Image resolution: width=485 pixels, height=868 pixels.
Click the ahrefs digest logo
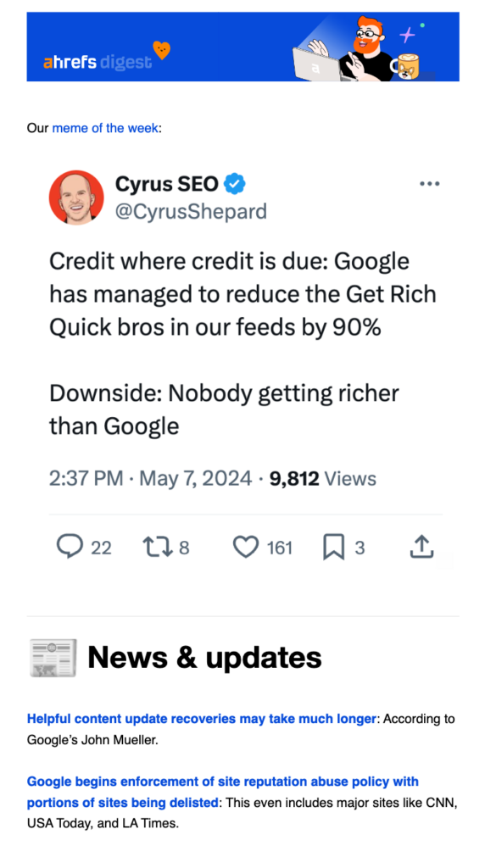click(x=98, y=63)
